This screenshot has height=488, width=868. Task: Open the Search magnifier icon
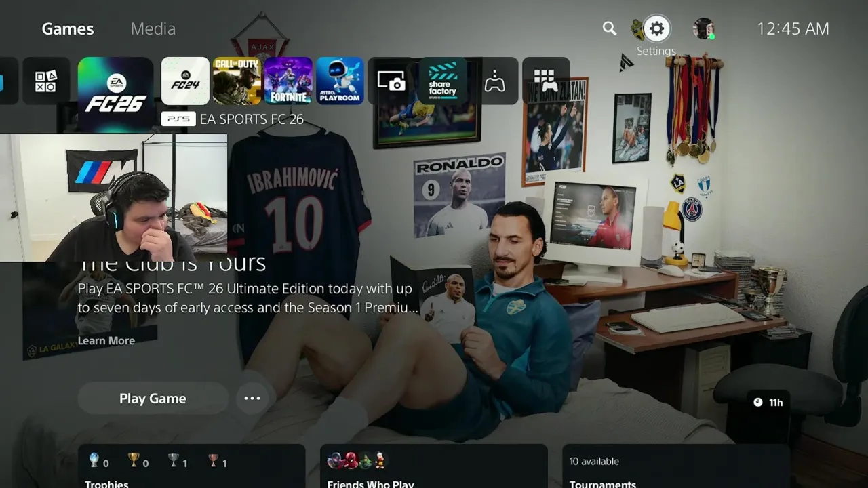click(610, 28)
